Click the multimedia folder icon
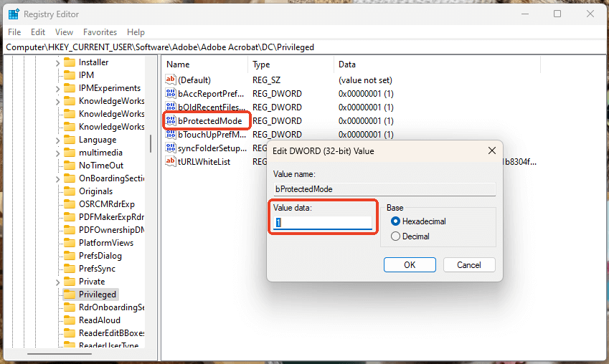 click(x=70, y=152)
